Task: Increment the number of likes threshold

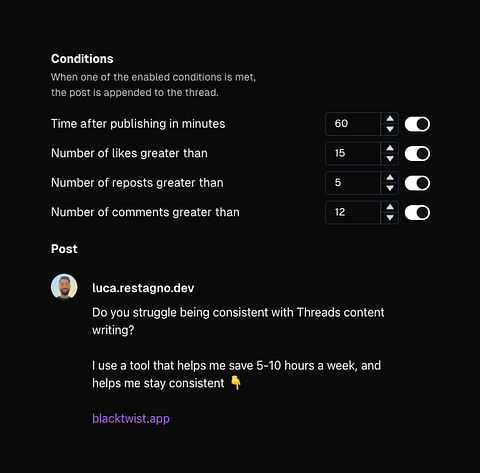Action: (390, 148)
